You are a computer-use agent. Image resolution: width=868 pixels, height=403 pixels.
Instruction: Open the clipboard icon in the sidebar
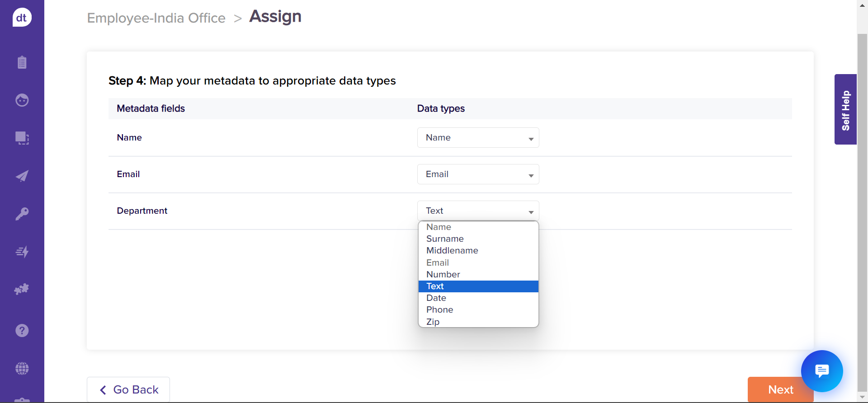click(22, 62)
